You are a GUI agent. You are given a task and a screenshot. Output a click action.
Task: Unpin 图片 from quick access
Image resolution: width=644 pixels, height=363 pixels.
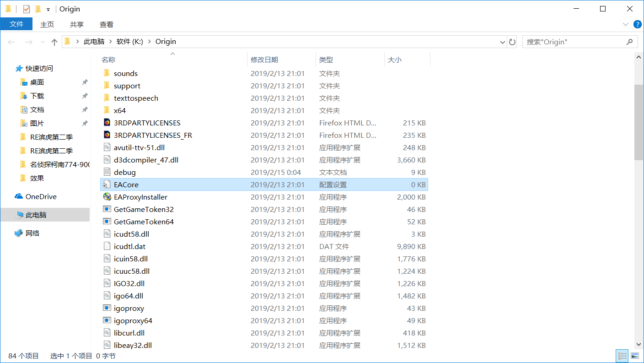[x=85, y=123]
